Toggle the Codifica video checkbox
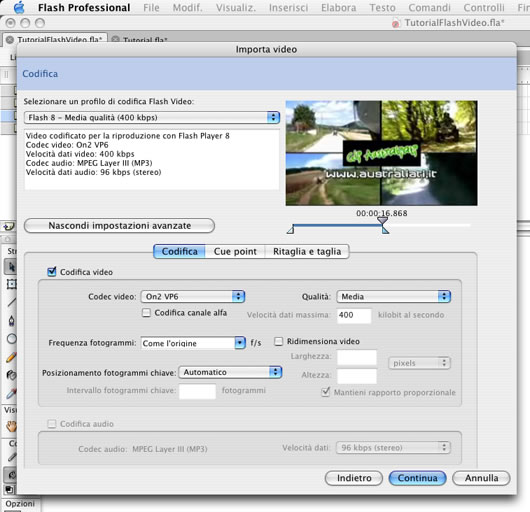Screen dimensions: 530x512 52,271
